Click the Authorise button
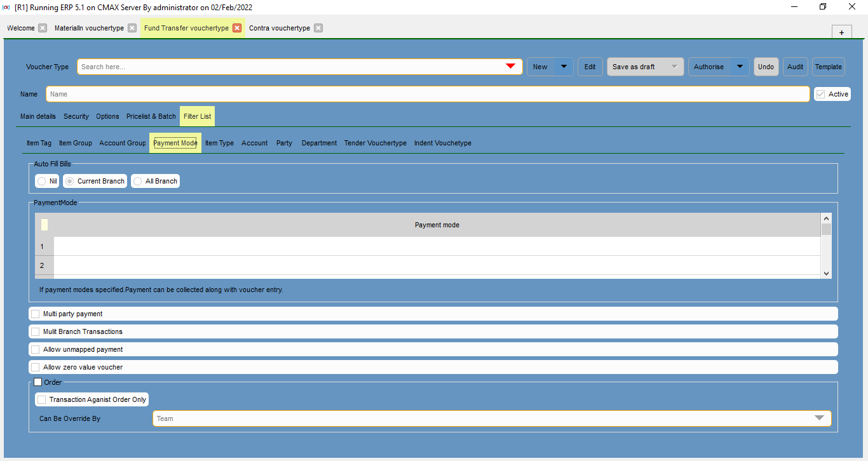The image size is (868, 461). pyautogui.click(x=709, y=67)
